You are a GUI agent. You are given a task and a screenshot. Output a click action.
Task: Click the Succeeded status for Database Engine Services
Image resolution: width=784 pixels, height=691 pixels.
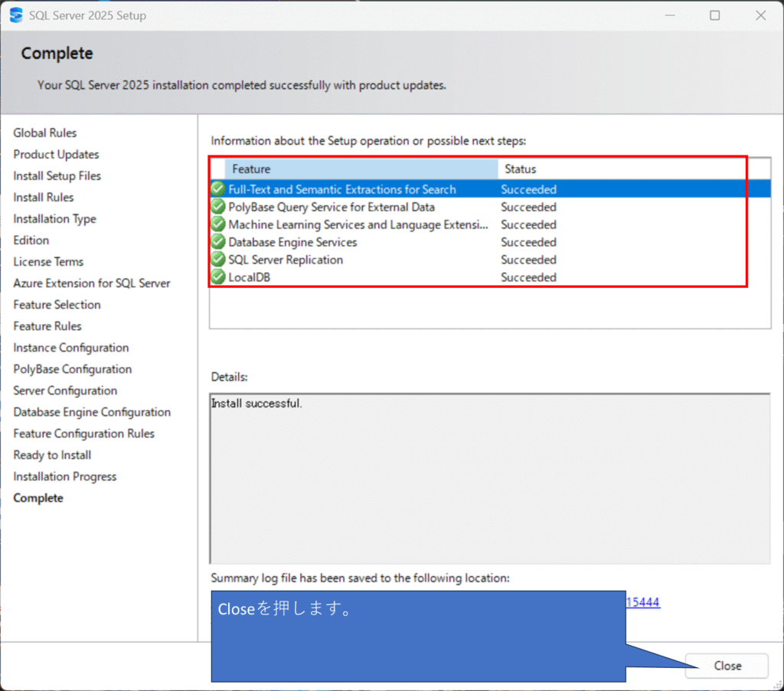click(x=528, y=242)
